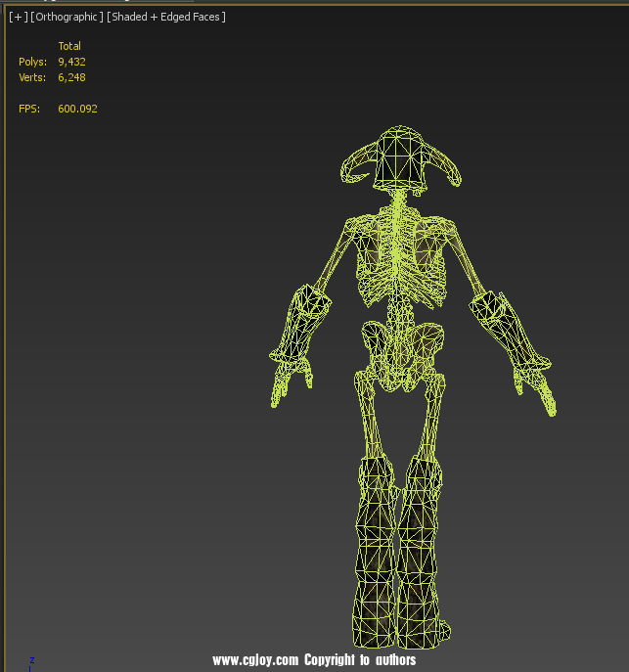The image size is (629, 672).
Task: Click the Verts count statistic
Action: (71, 77)
